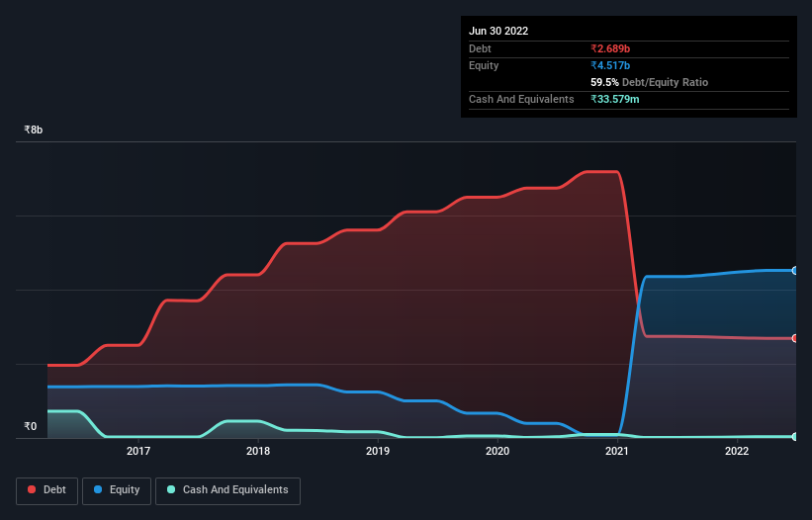Click the teal Cash And Equivalents legend dot
The width and height of the screenshot is (812, 520).
coord(171,489)
